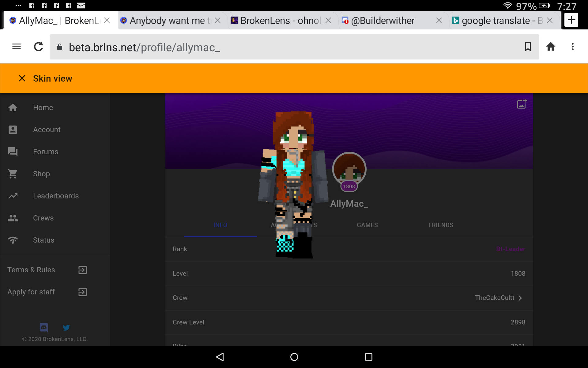This screenshot has height=368, width=588.
Task: Tap the mail notification icon in status bar
Action: (81, 6)
